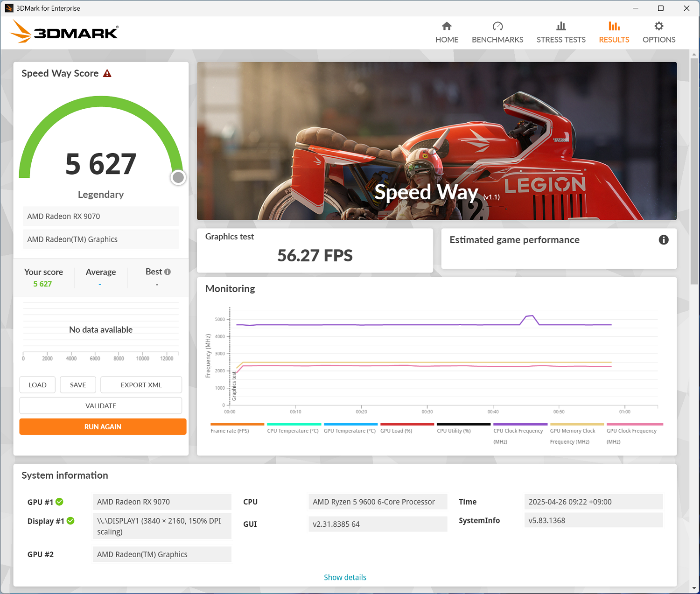Open the OPTIONS tab
The width and height of the screenshot is (700, 594).
pyautogui.click(x=659, y=33)
